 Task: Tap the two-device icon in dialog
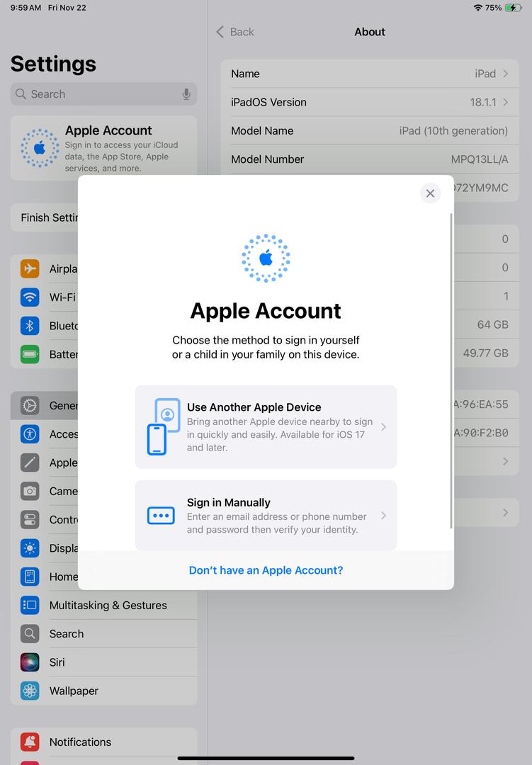tap(163, 427)
